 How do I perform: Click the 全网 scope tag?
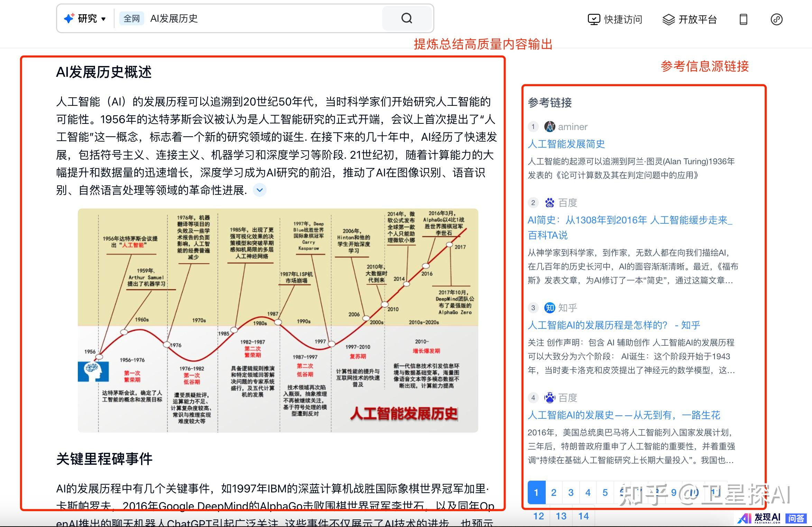(131, 19)
